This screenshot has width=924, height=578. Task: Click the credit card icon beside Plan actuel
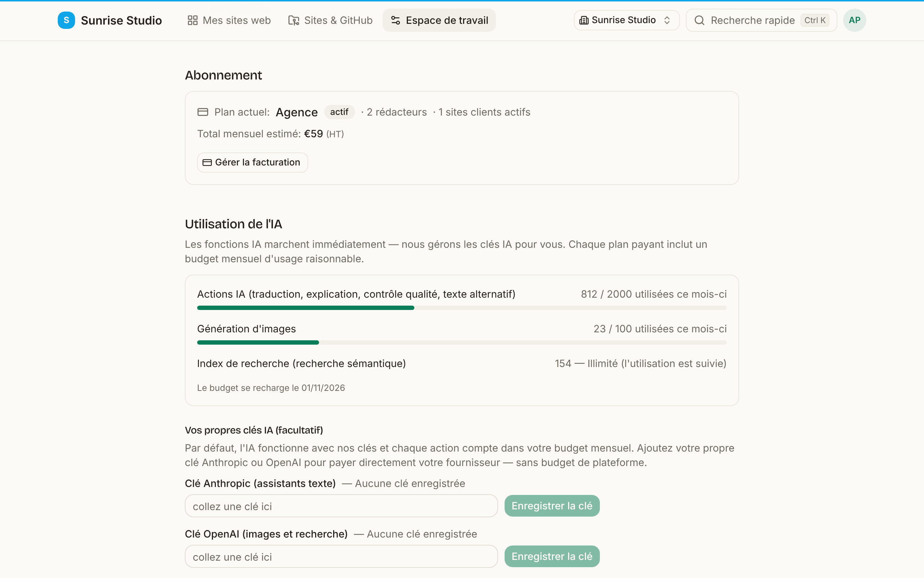(x=203, y=112)
